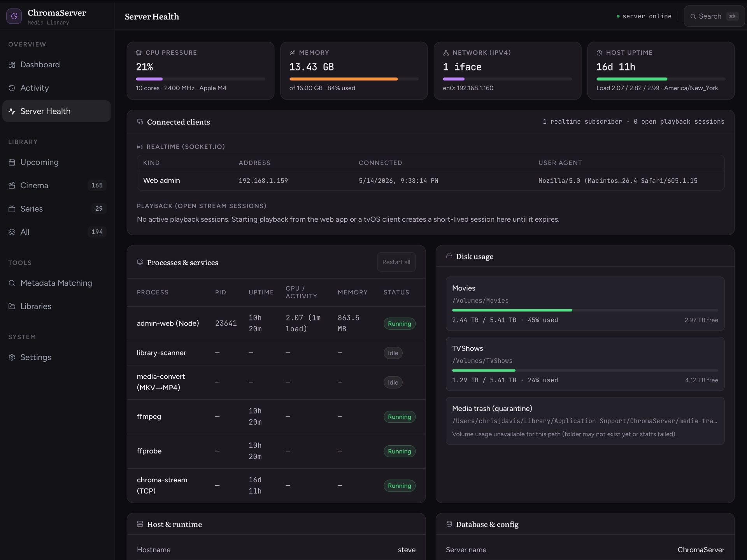Click the Metadata Matching magnifier icon

[x=12, y=283]
